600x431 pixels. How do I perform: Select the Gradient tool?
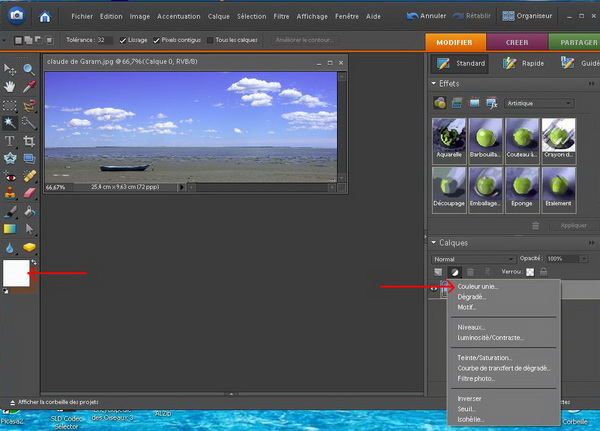(x=10, y=229)
